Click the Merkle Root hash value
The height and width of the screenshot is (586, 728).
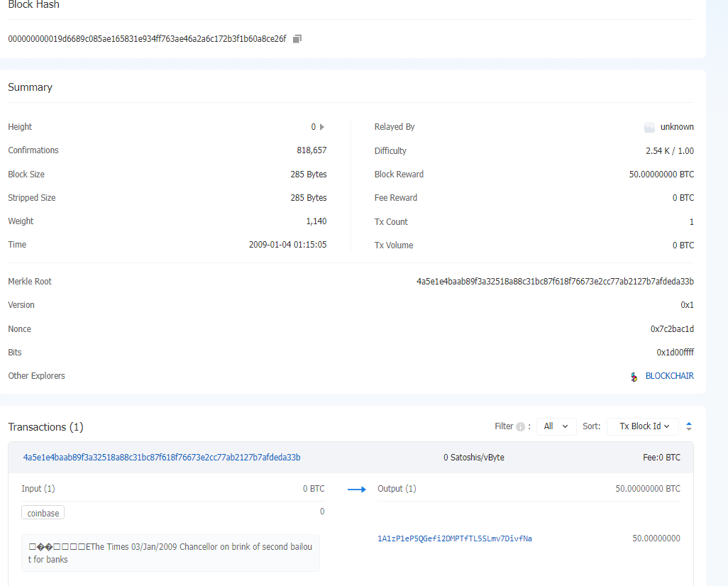tap(555, 282)
